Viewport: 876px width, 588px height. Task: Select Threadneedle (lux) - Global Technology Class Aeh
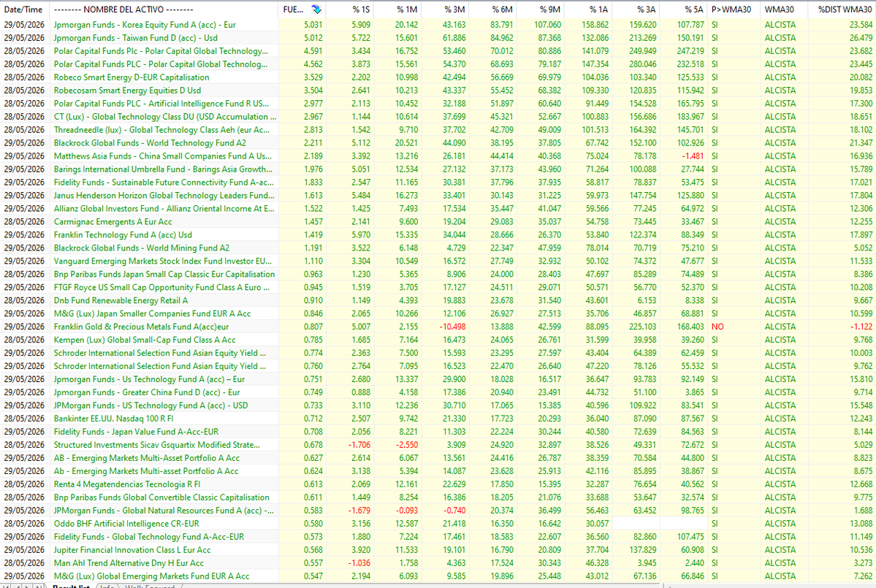point(438,129)
